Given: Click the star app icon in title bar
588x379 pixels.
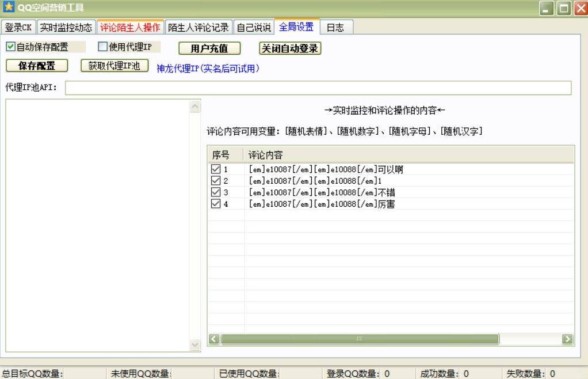Looking at the screenshot, I should tap(8, 7).
